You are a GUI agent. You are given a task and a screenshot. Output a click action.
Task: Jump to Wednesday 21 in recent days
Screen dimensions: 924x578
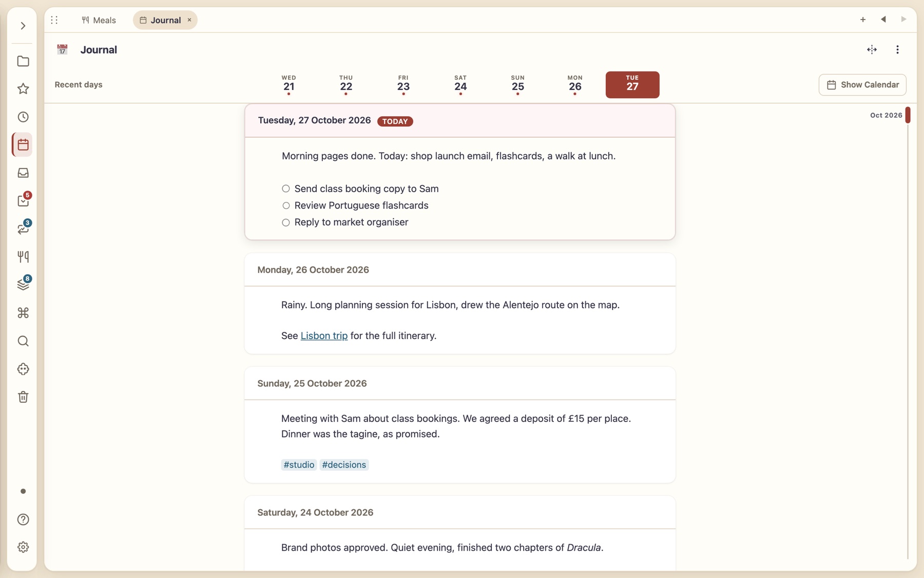click(x=289, y=85)
